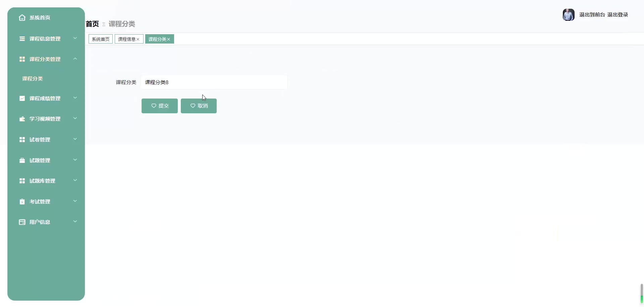Click the home icon beside 系统首页
The width and height of the screenshot is (644, 307).
click(x=22, y=18)
